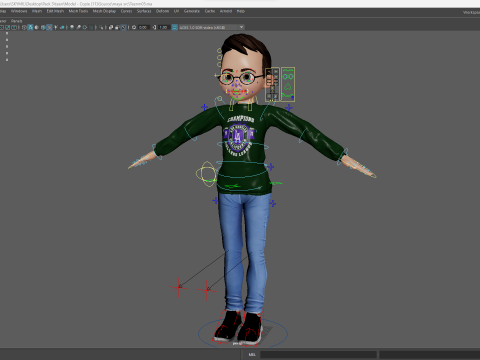Toggle Screen Space Ambient Occlusion icon

[x=72, y=27]
